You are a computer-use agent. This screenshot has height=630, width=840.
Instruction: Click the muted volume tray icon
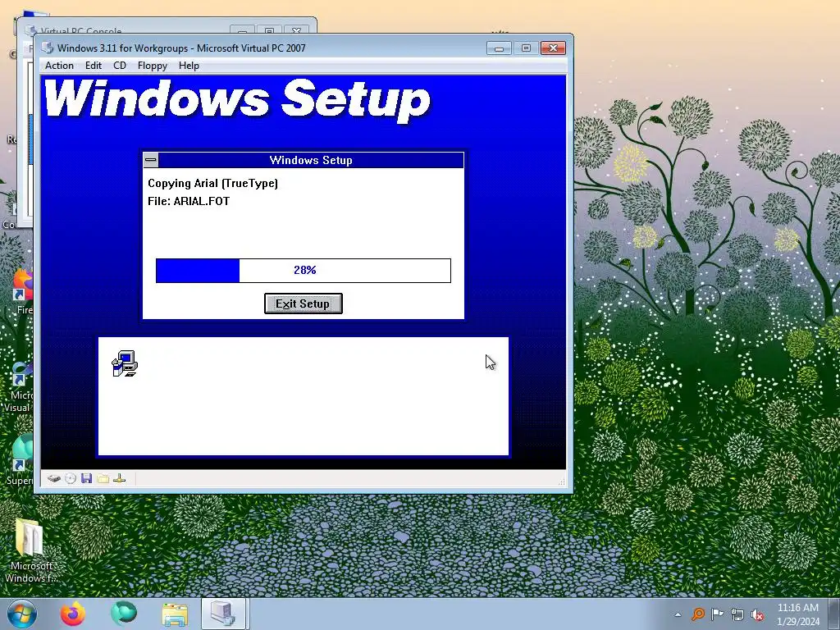757,615
